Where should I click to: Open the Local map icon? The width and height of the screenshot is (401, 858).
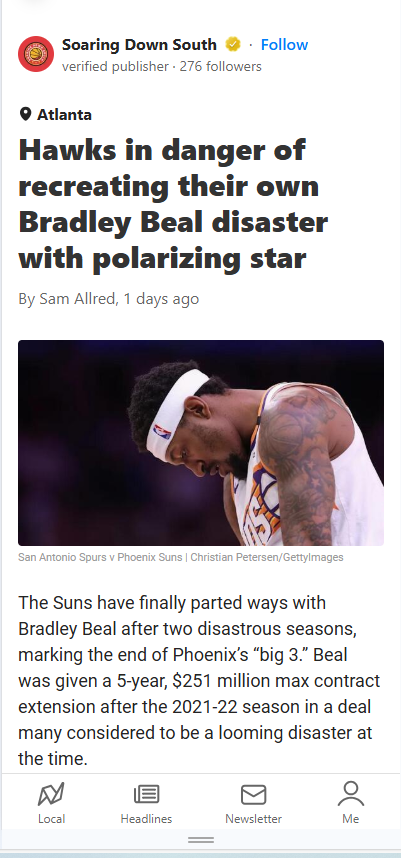pyautogui.click(x=51, y=794)
